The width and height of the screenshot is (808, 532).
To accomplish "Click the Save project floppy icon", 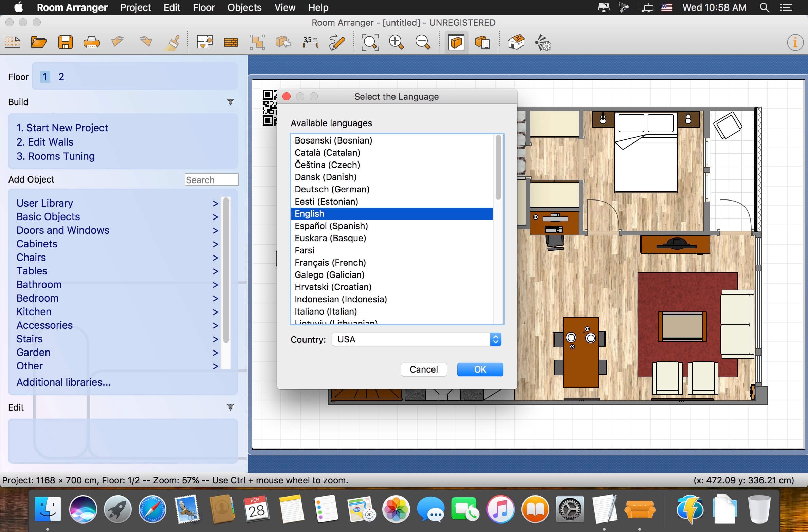I will 65,42.
